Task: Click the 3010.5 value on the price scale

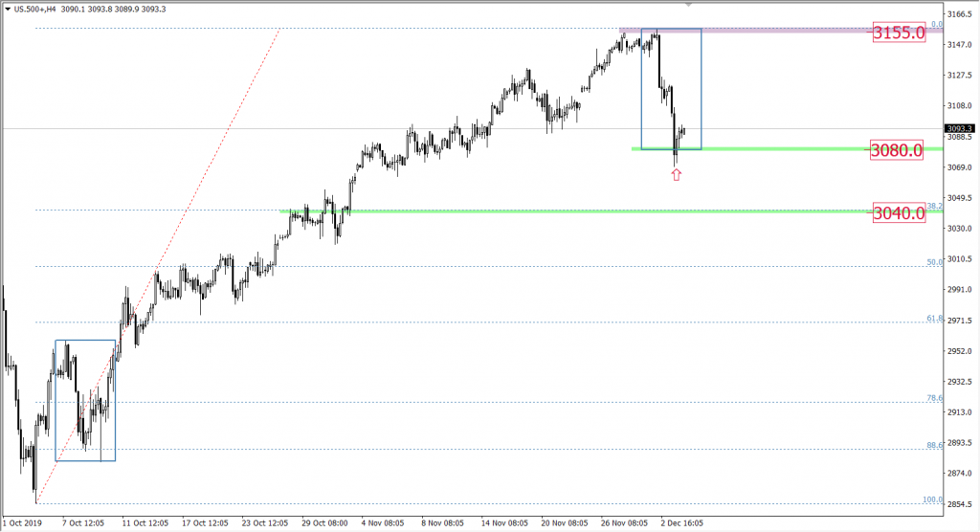Action: [x=960, y=258]
